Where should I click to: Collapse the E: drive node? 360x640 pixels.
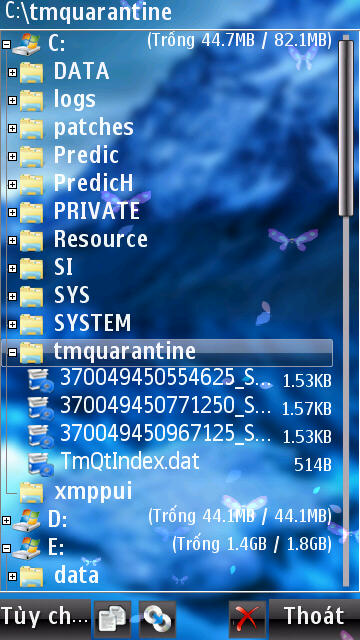tap(6, 548)
